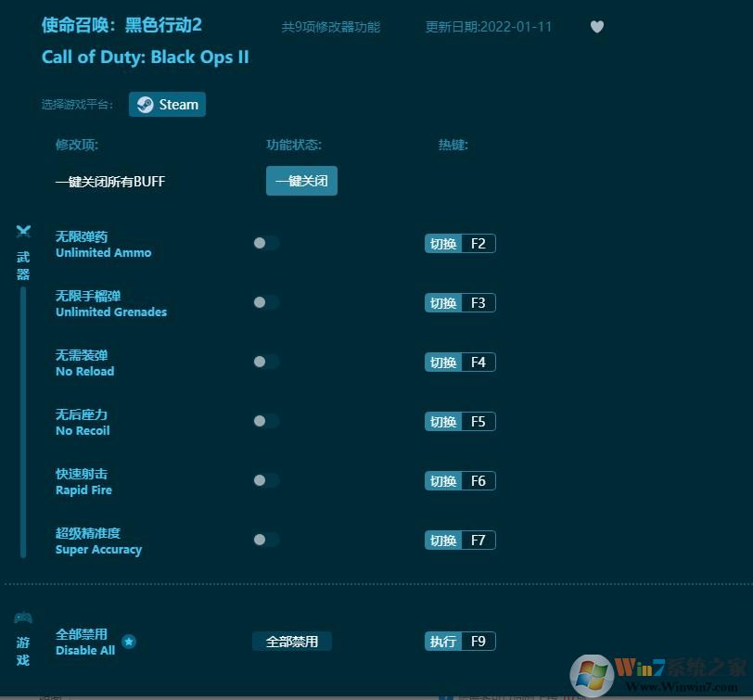The image size is (753, 700).
Task: Click the 切换 button for F7 hotkey
Action: [442, 541]
